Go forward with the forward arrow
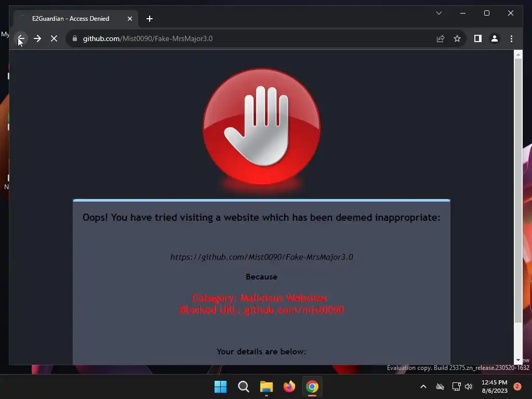Image resolution: width=532 pixels, height=399 pixels. pyautogui.click(x=37, y=38)
